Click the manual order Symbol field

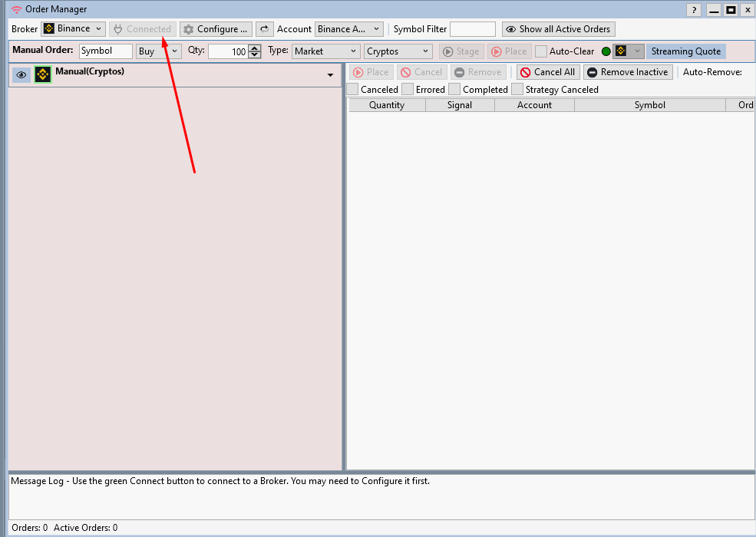pos(106,51)
